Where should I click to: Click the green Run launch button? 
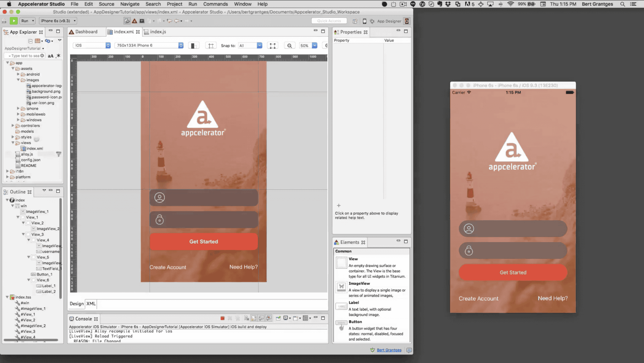(14, 21)
